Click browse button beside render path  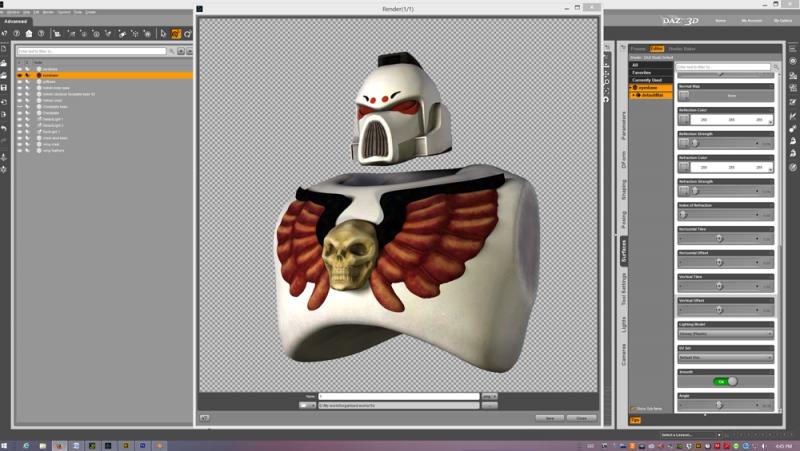489,406
